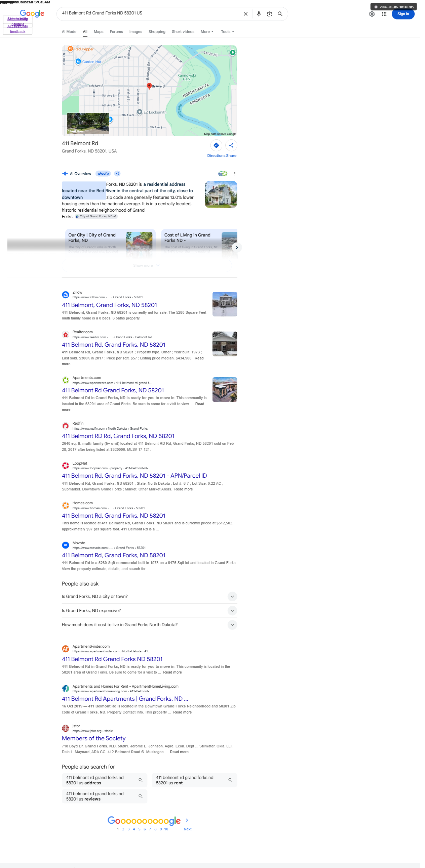Switch to Short videos tab
This screenshot has width=425, height=868.
pos(183,32)
